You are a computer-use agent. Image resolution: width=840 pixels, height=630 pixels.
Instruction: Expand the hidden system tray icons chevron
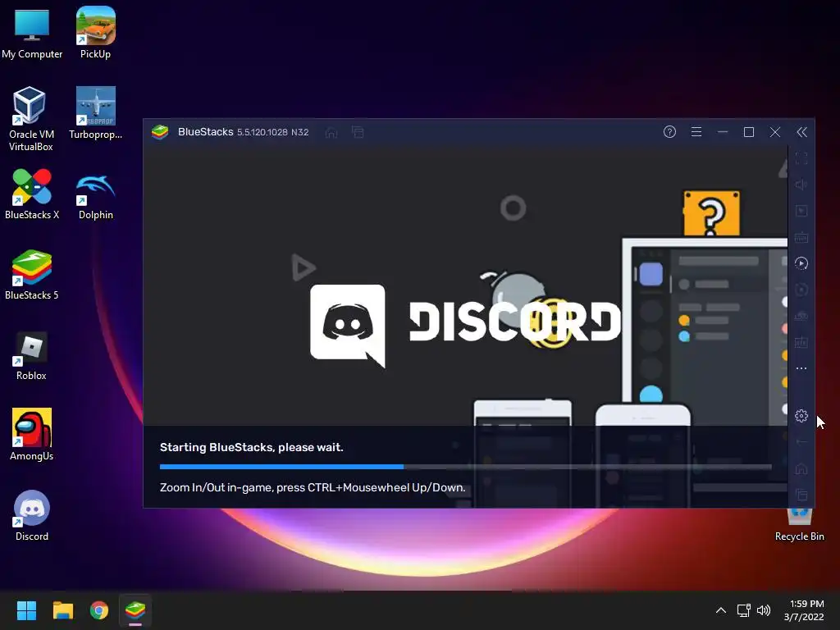[x=721, y=610]
